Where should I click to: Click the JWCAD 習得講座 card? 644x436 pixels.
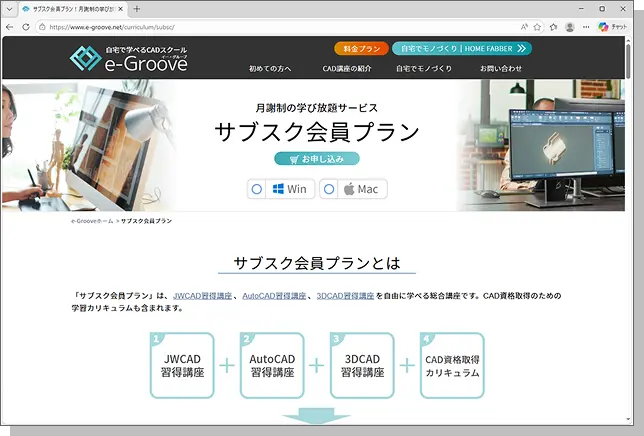click(x=182, y=365)
